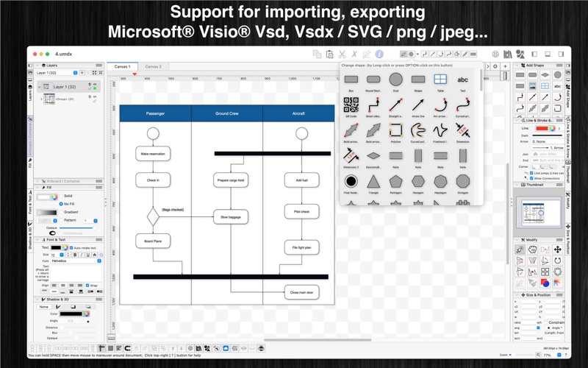Choose the Round Rect shape
Image resolution: width=588 pixels, height=368 pixels.
pyautogui.click(x=373, y=79)
